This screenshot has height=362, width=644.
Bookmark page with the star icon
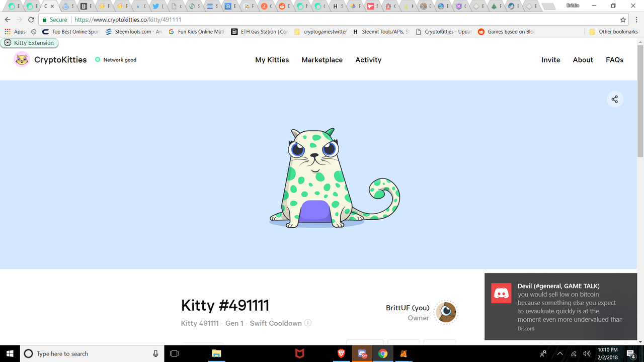tap(623, 20)
